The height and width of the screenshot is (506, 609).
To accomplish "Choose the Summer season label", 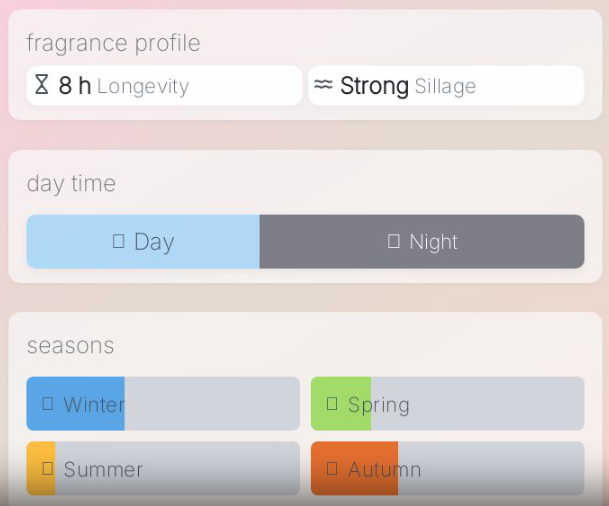I will pyautogui.click(x=103, y=469).
